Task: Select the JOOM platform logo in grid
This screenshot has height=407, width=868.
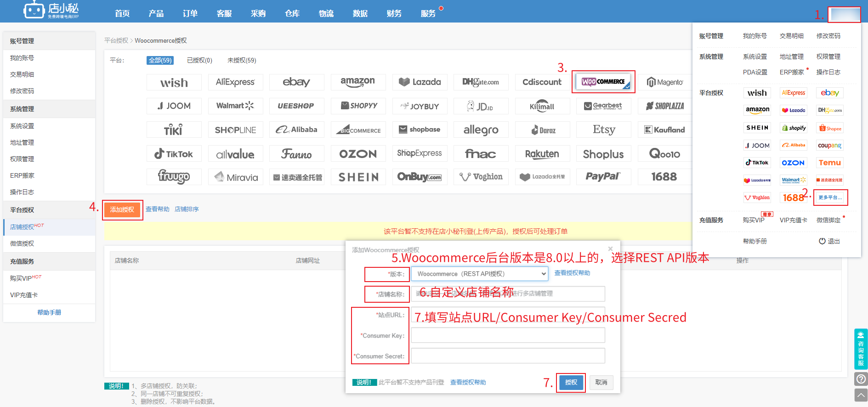Action: click(174, 106)
